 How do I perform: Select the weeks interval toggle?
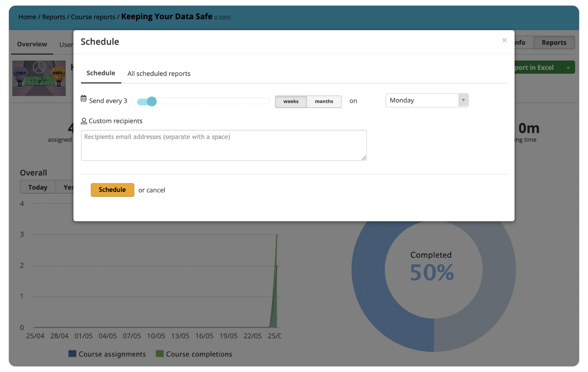[291, 101]
